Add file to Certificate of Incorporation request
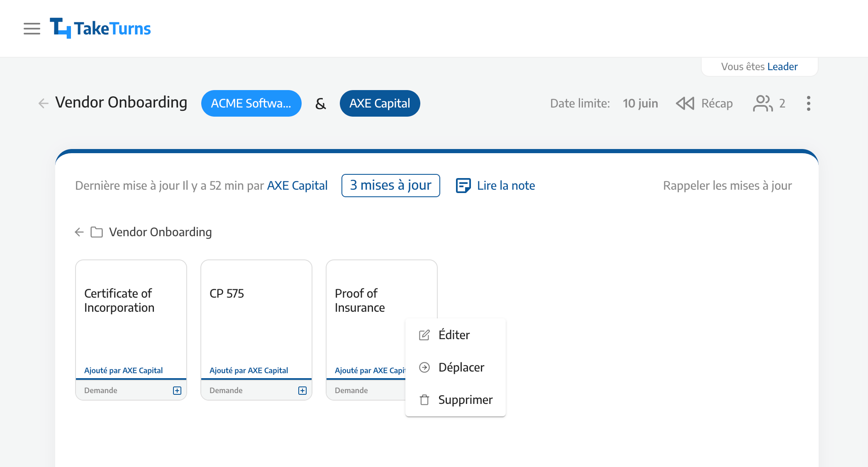The width and height of the screenshot is (868, 467). point(177,391)
